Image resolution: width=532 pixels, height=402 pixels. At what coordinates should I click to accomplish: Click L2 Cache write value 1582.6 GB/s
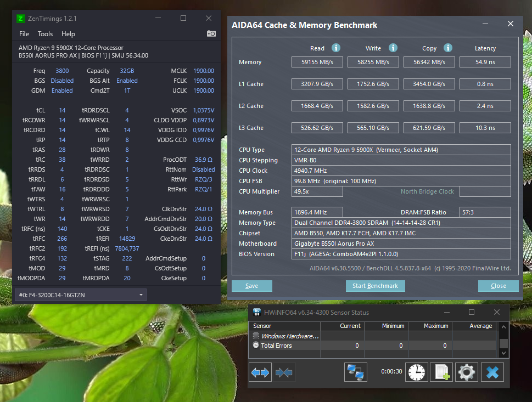click(373, 106)
